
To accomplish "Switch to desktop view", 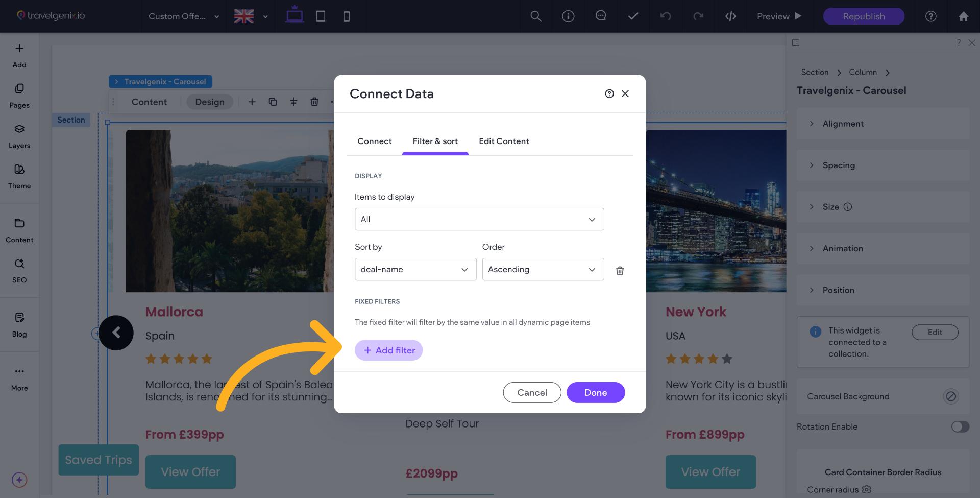I will point(295,15).
